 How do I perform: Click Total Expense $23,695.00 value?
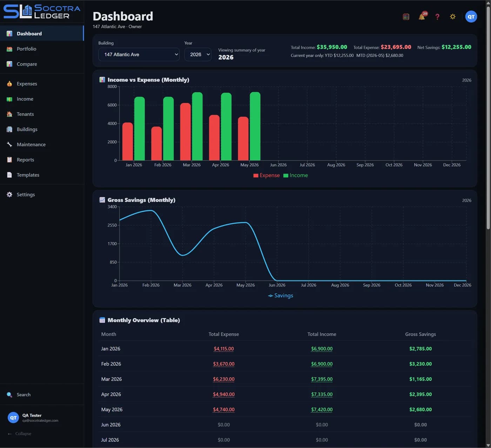[396, 47]
